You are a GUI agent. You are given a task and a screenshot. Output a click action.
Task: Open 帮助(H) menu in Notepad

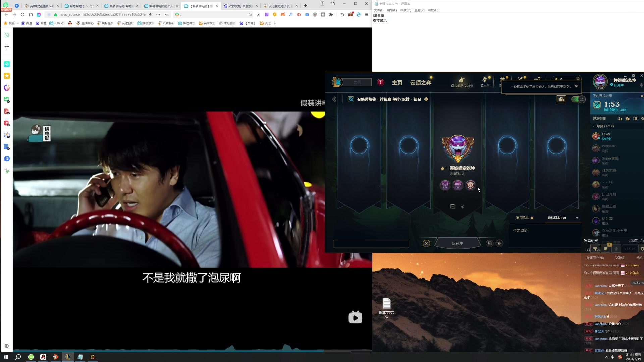pos(433,10)
